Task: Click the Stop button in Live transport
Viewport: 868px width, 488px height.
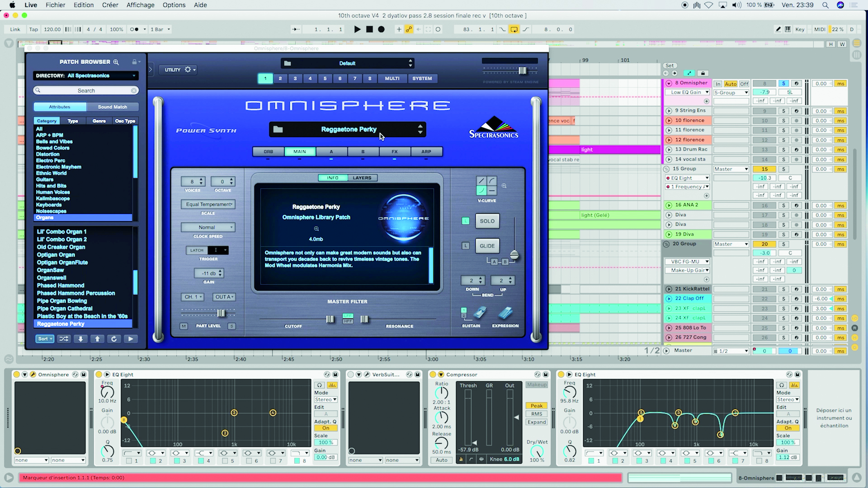Action: pos(369,29)
